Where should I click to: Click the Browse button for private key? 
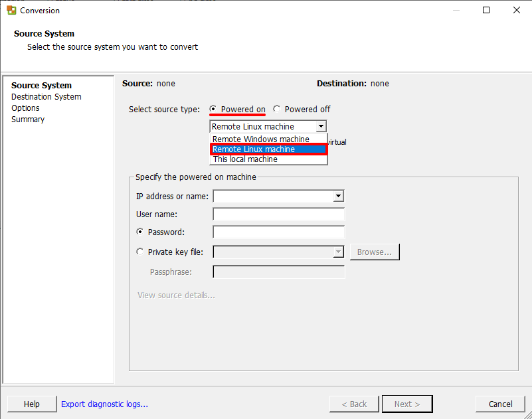(x=374, y=252)
